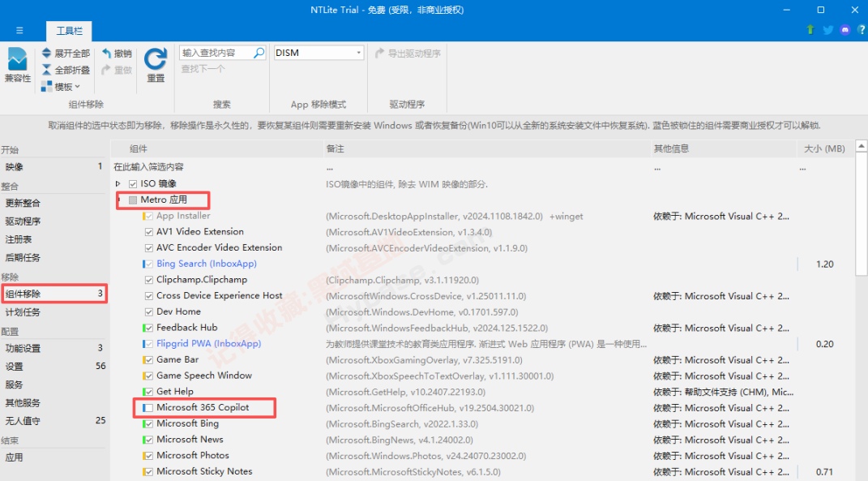Uncheck AVC Encoder Video Extension
The height and width of the screenshot is (481, 868).
149,247
